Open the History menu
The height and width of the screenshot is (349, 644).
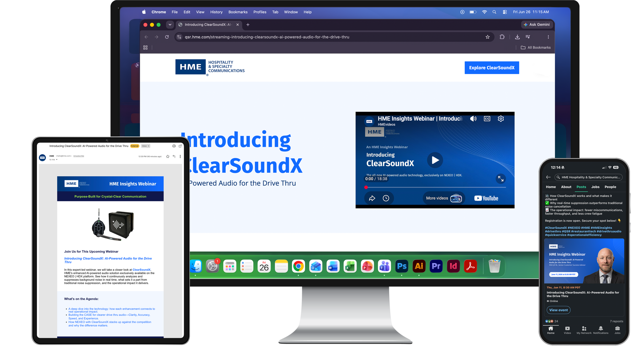[x=216, y=12]
